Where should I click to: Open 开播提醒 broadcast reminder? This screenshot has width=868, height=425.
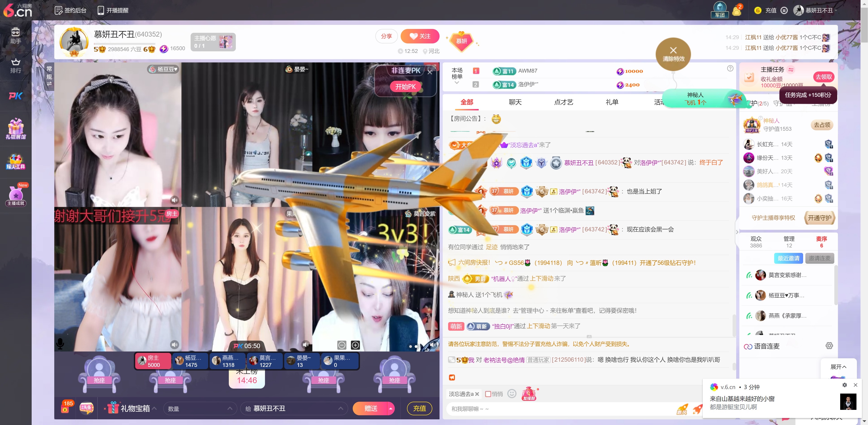[113, 10]
